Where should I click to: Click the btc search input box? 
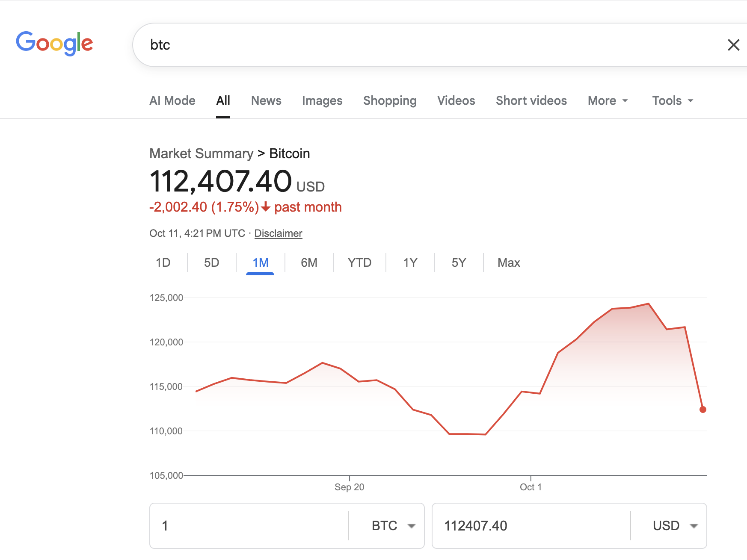tap(428, 45)
